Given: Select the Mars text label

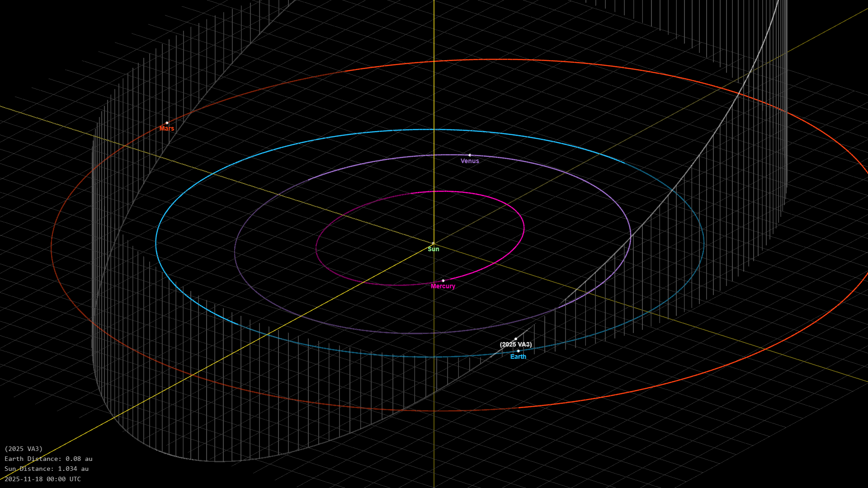Looking at the screenshot, I should 166,129.
